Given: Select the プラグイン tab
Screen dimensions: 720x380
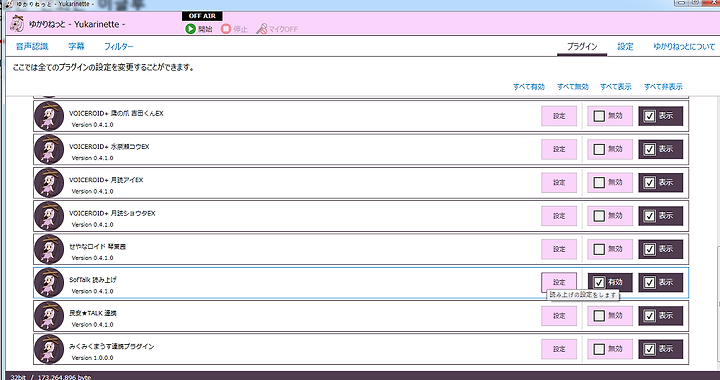Looking at the screenshot, I should click(582, 46).
